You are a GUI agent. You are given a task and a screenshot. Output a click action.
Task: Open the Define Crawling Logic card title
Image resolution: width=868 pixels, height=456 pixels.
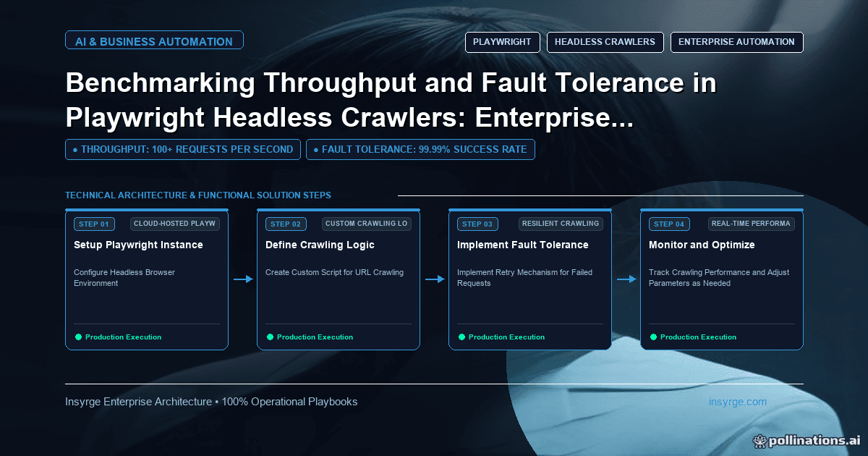tap(320, 245)
